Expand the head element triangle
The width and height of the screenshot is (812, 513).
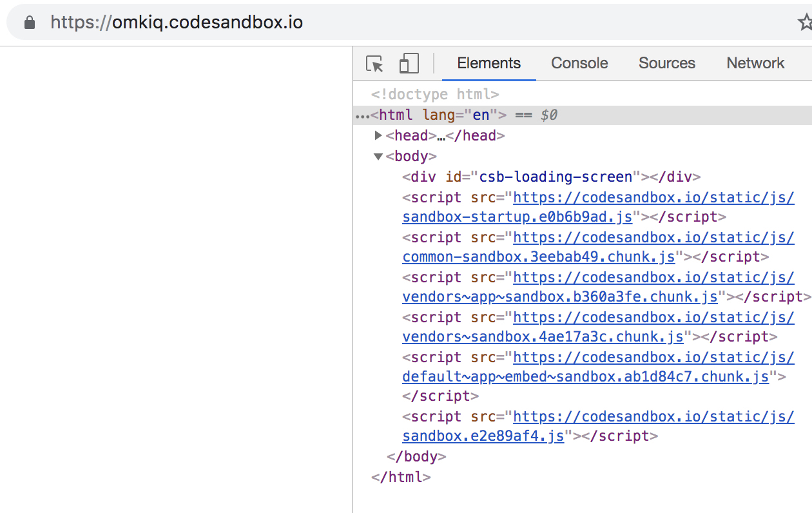(378, 135)
